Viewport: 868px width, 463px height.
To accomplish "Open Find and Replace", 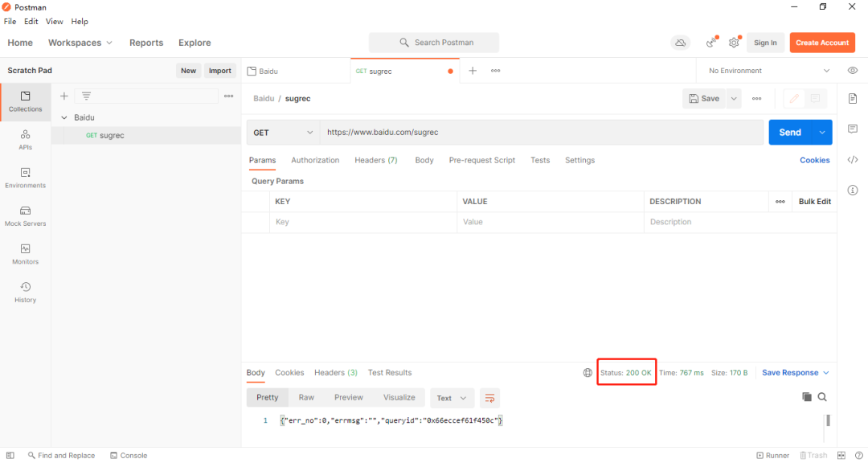I will [x=62, y=455].
